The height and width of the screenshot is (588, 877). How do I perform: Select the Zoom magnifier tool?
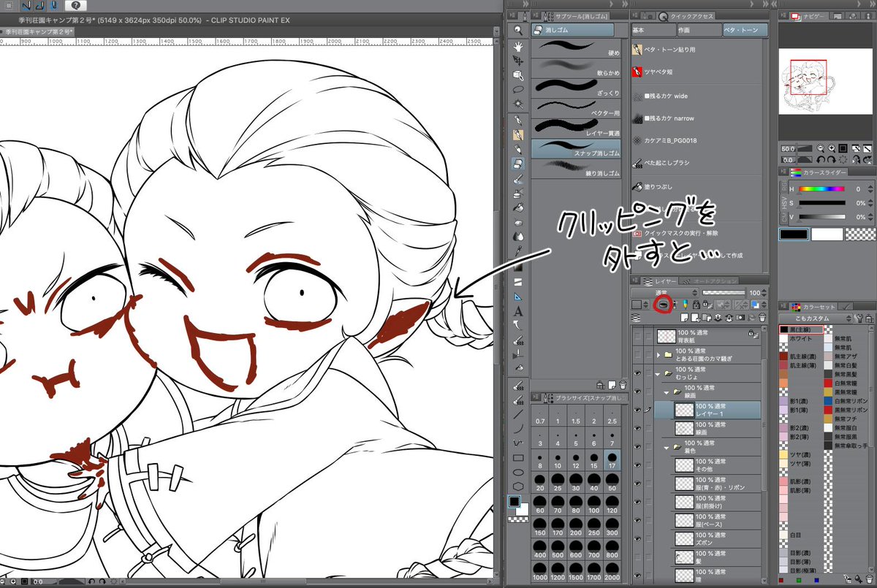(518, 30)
